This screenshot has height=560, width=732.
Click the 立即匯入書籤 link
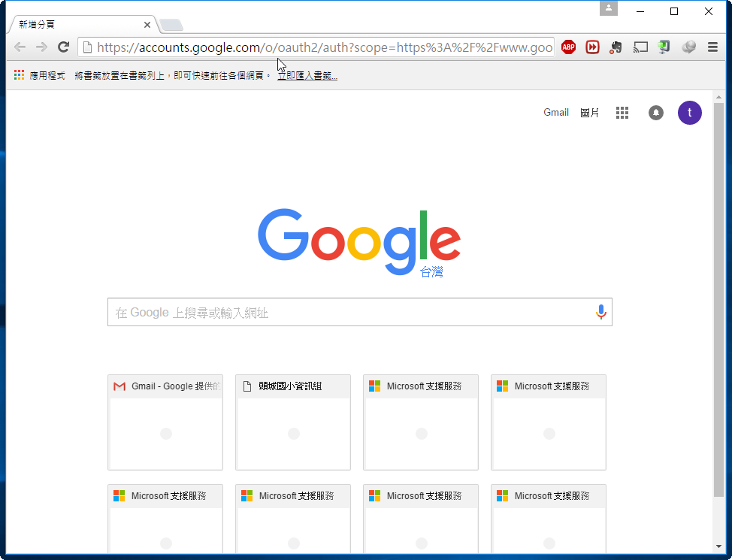click(307, 76)
